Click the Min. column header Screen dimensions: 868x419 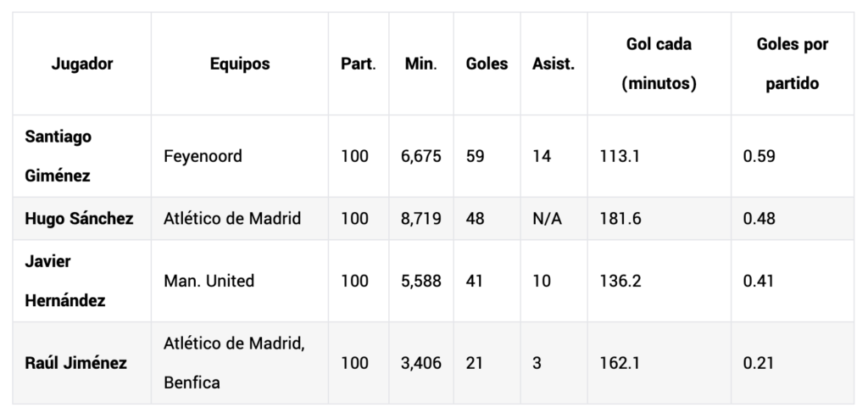420,64
